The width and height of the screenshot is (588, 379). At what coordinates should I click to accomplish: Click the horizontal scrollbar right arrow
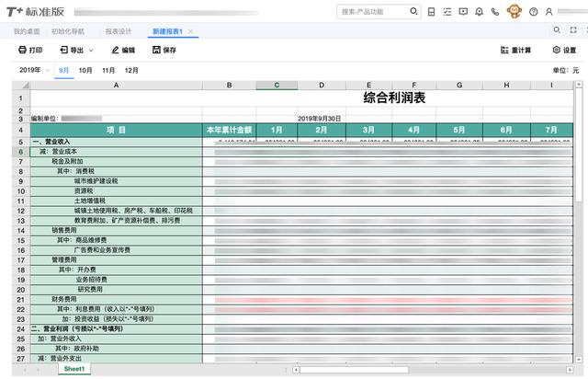coord(570,370)
